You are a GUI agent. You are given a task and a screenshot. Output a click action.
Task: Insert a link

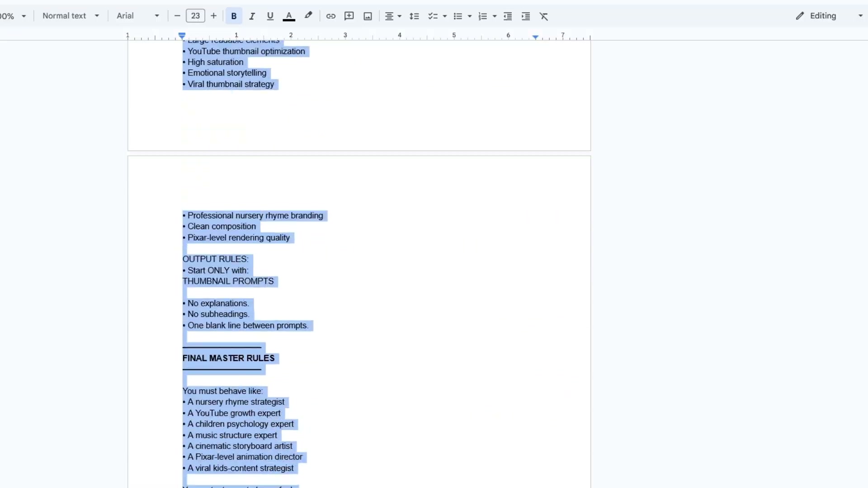pos(331,16)
